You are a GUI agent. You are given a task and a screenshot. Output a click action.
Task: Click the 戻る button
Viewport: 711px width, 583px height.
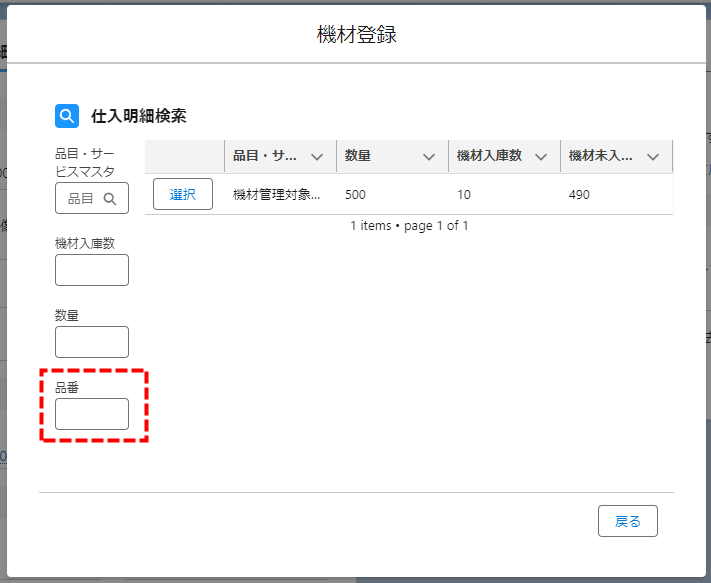click(x=627, y=521)
